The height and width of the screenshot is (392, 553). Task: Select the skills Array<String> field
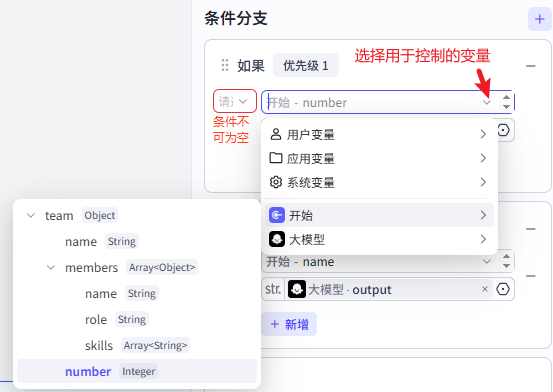pos(137,345)
